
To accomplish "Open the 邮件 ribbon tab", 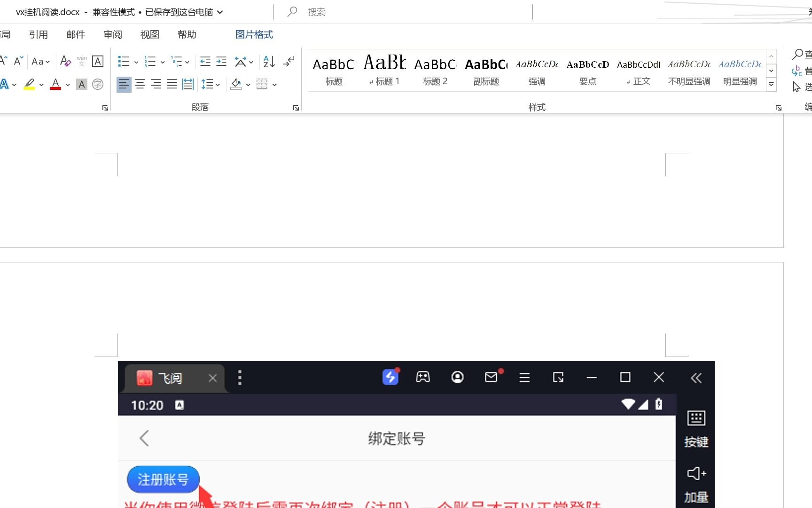I will [x=76, y=35].
